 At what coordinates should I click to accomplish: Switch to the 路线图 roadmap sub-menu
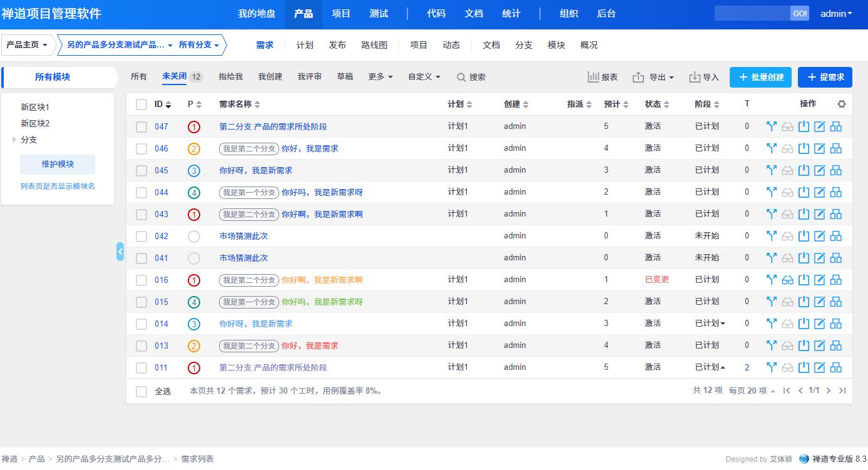pos(374,45)
